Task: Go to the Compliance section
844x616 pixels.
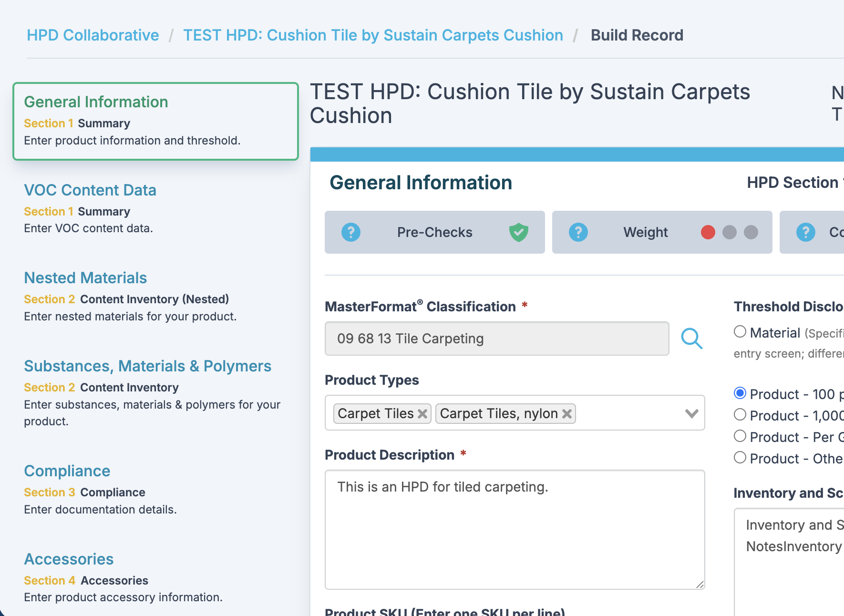Action: pos(67,471)
